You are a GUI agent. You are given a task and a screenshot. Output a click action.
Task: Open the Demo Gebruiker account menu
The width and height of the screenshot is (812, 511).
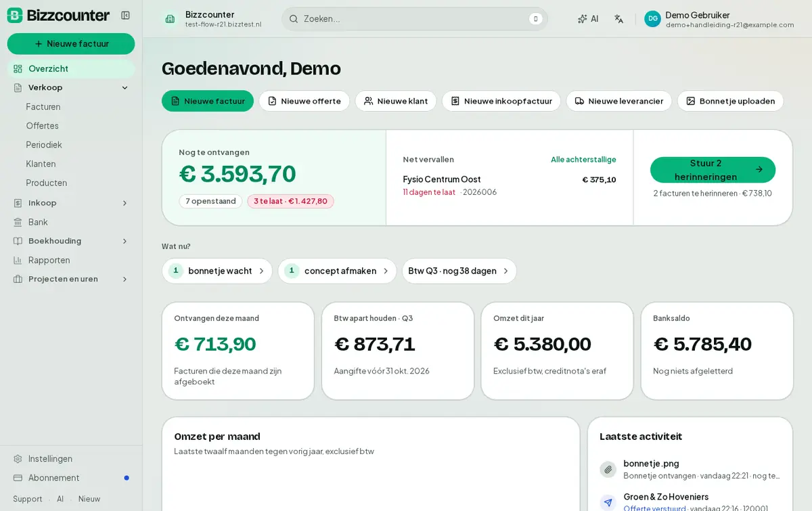pyautogui.click(x=719, y=19)
